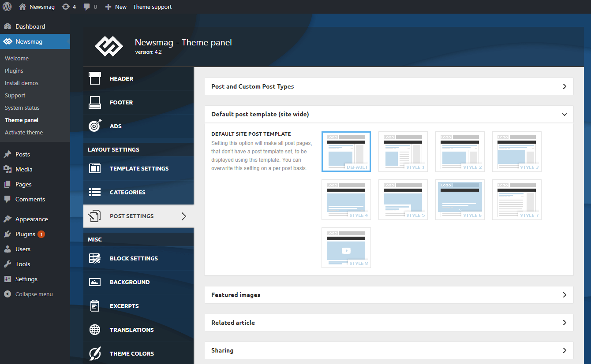Open the Footer tab label
Viewport: 591px width, 364px height.
(x=121, y=102)
